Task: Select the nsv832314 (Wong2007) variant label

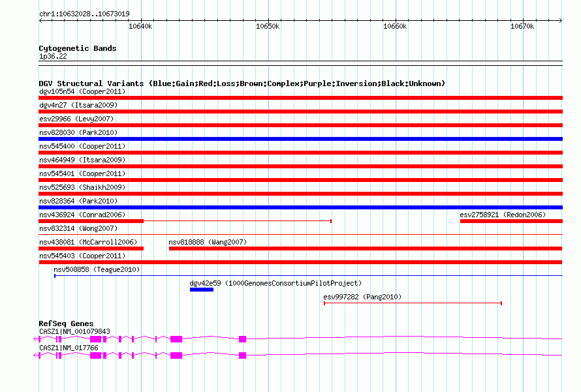Action: tap(78, 228)
